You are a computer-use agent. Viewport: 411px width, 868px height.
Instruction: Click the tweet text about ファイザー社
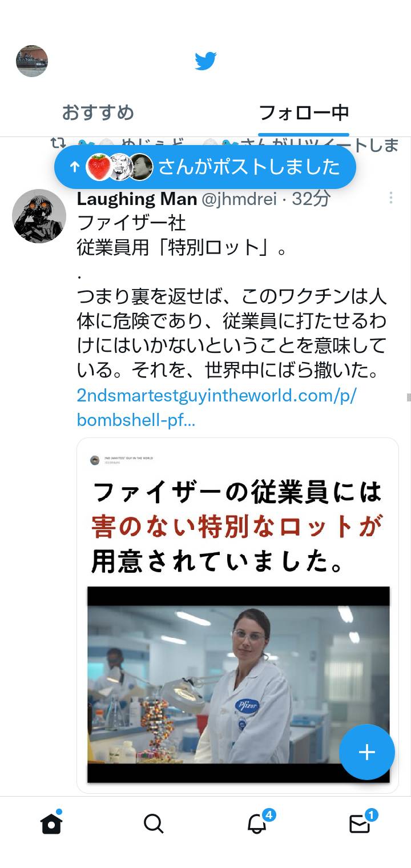pos(232,296)
